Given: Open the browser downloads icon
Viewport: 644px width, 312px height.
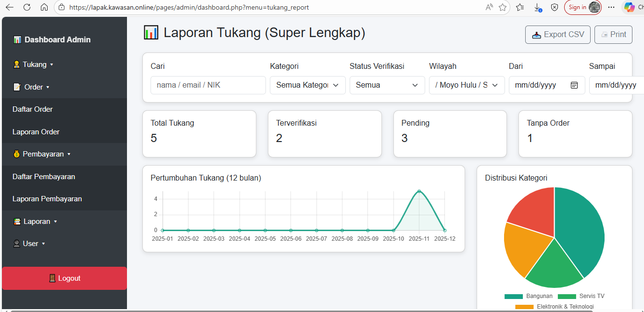Looking at the screenshot, I should coord(538,7).
